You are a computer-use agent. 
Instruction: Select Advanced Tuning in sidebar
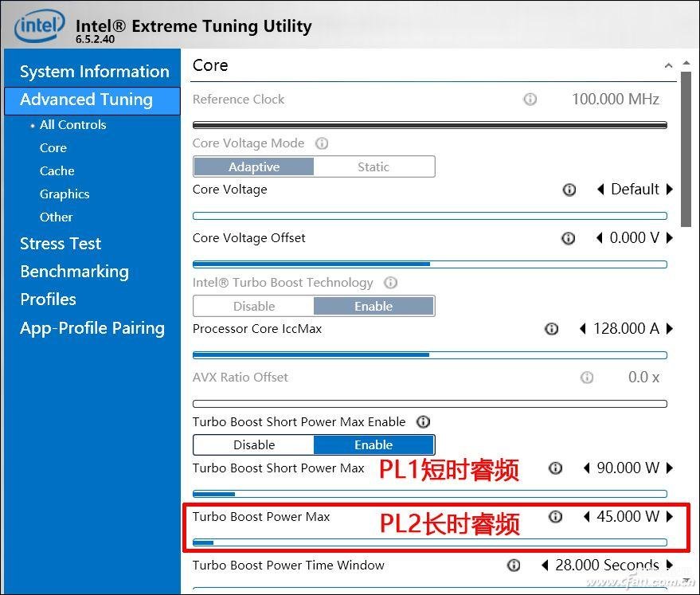[92, 101]
